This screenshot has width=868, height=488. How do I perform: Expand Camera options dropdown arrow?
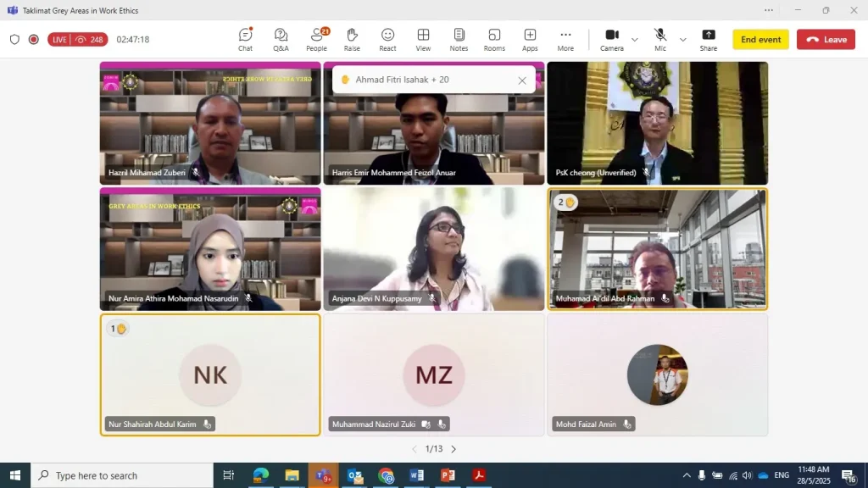tap(635, 40)
